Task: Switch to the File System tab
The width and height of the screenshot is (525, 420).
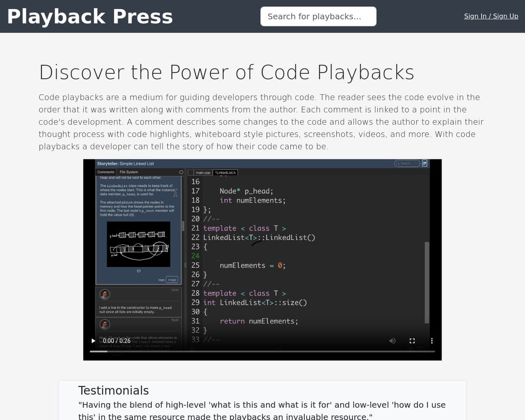Action: click(x=129, y=172)
